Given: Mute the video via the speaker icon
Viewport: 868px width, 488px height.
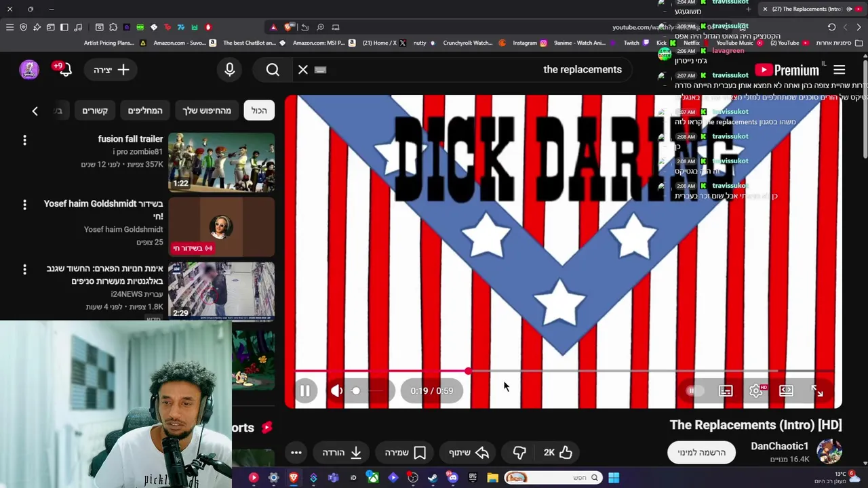Looking at the screenshot, I should [337, 391].
